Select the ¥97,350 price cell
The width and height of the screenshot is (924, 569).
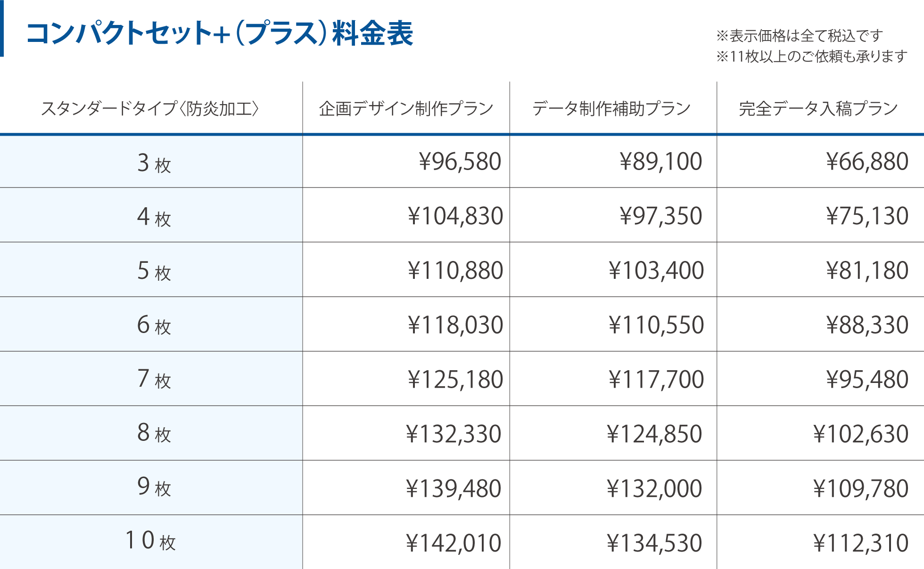(661, 216)
